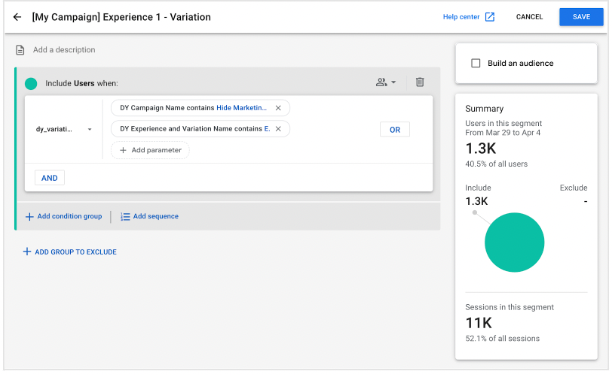Remove the DY Experience and Variation Name parameter

[278, 129]
